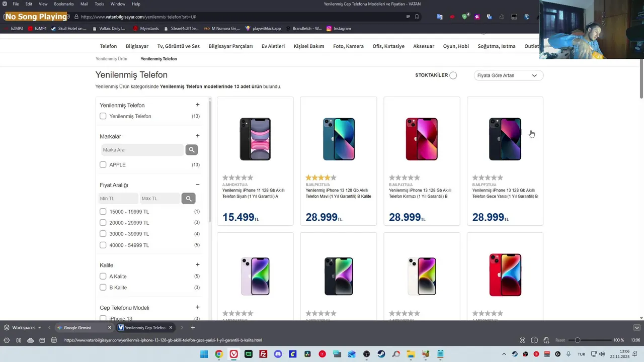644x362 pixels.
Task: Open Steam from the Windows taskbar
Action: click(381, 354)
